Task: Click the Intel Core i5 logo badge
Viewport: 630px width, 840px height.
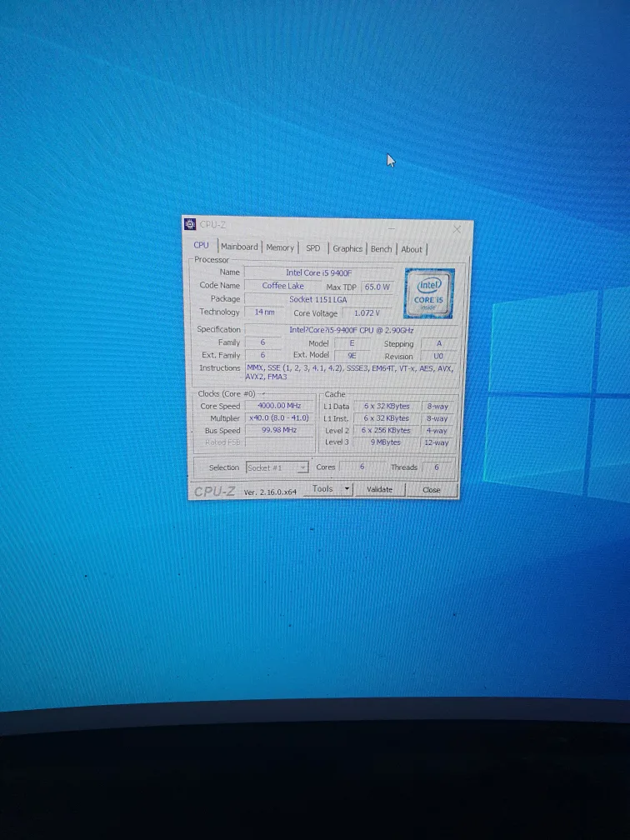Action: click(428, 293)
